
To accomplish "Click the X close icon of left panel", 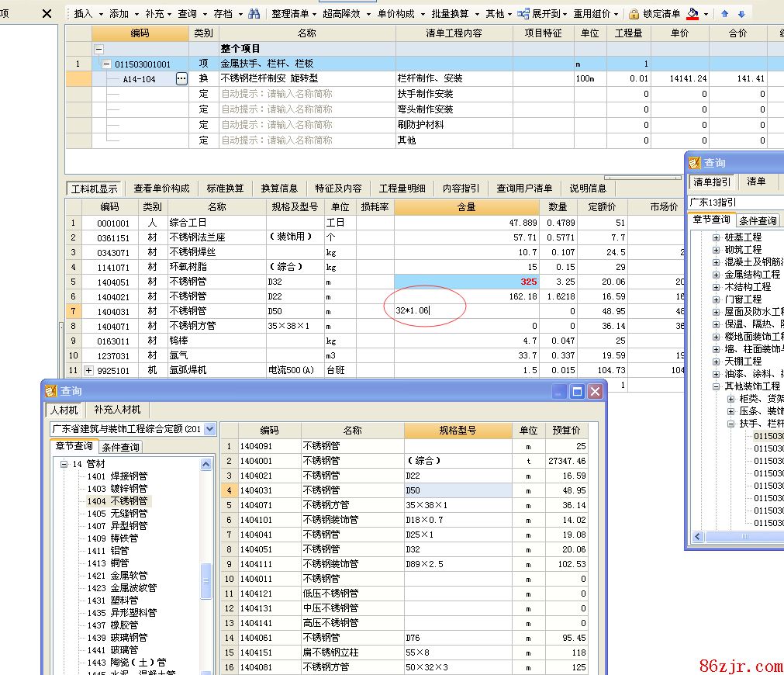I will [47, 13].
